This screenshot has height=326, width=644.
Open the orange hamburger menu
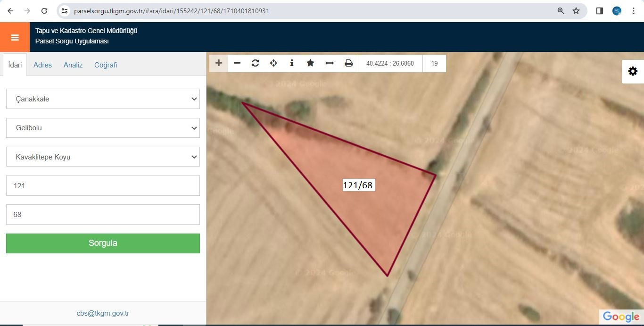point(15,37)
